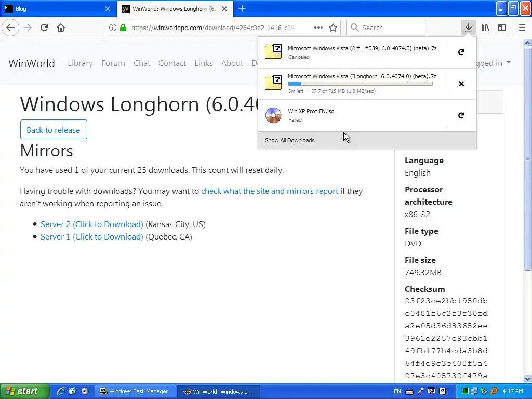Click in the Search field
The height and width of the screenshot is (399, 532).
[x=385, y=28]
